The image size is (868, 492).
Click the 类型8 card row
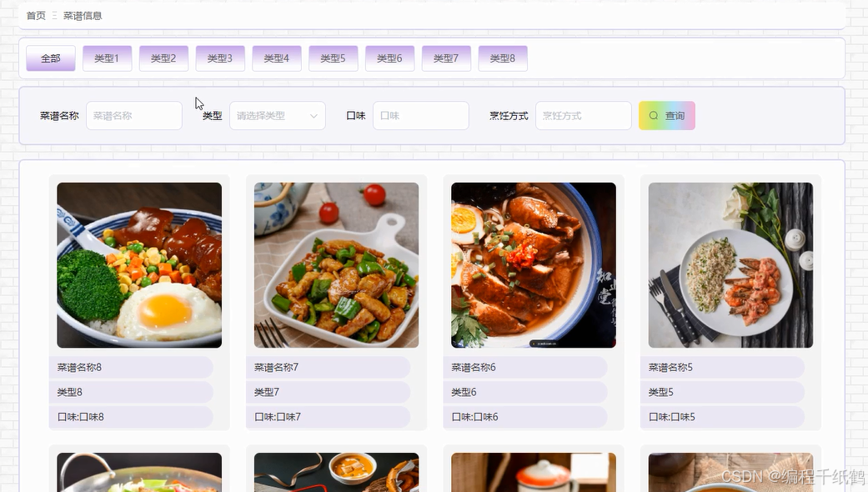(x=131, y=392)
